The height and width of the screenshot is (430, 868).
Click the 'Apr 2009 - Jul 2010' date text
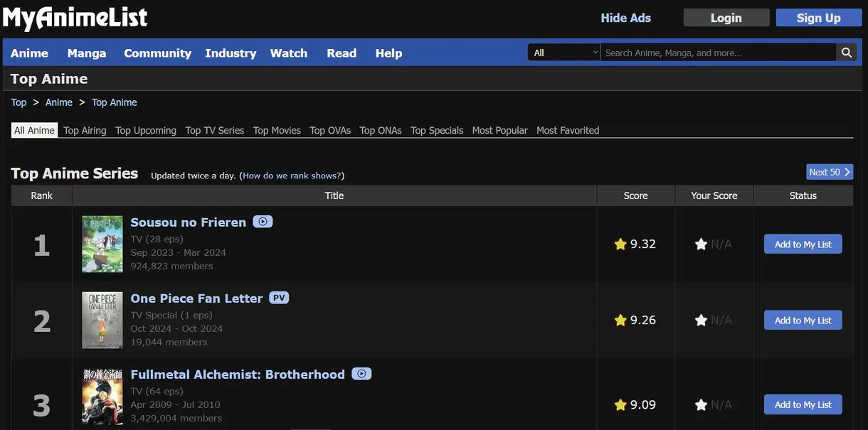pos(176,404)
